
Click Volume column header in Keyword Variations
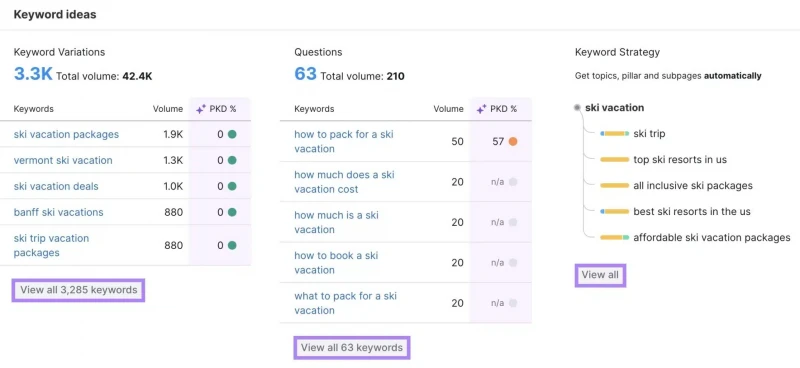pyautogui.click(x=167, y=109)
